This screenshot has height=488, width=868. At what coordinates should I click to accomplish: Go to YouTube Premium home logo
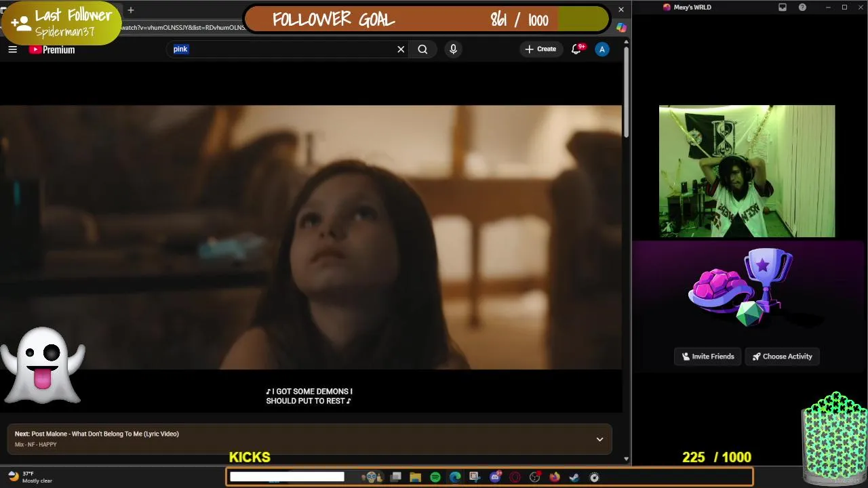[52, 49]
